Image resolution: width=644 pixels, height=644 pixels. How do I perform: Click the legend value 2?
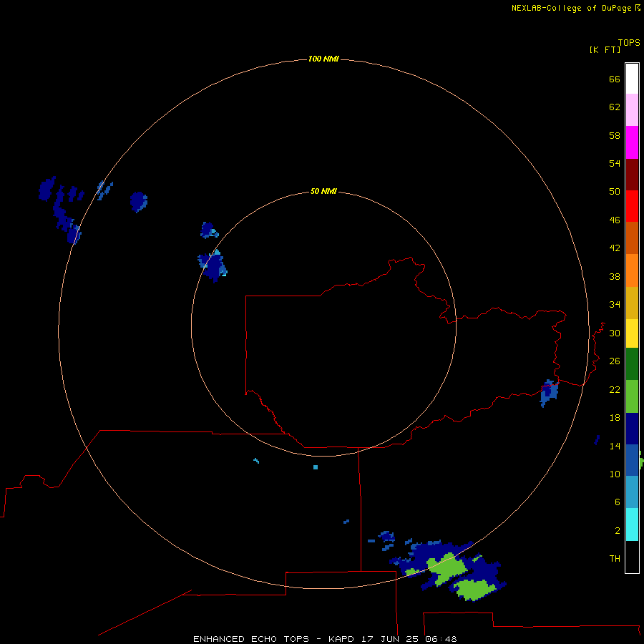click(618, 531)
